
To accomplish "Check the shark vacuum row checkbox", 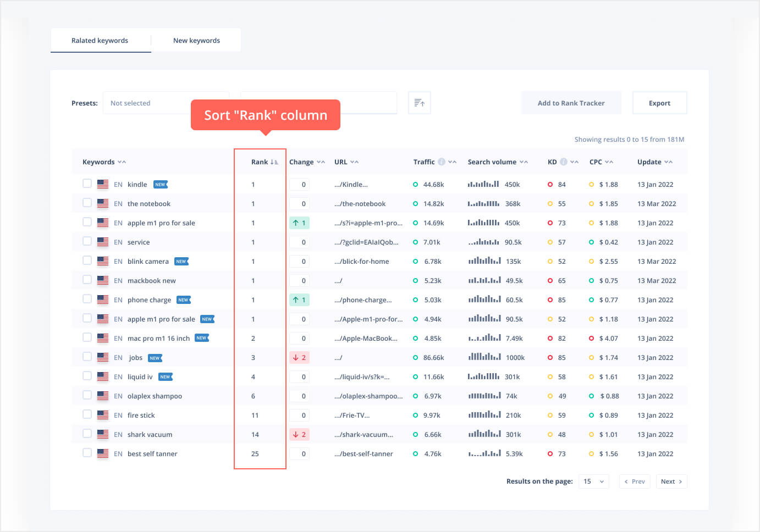I will coord(87,434).
